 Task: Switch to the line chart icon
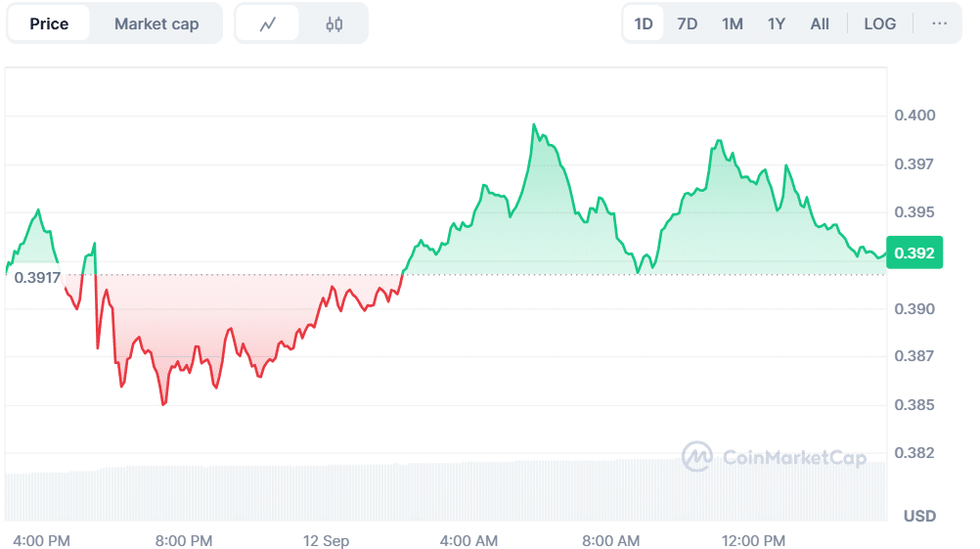click(268, 23)
